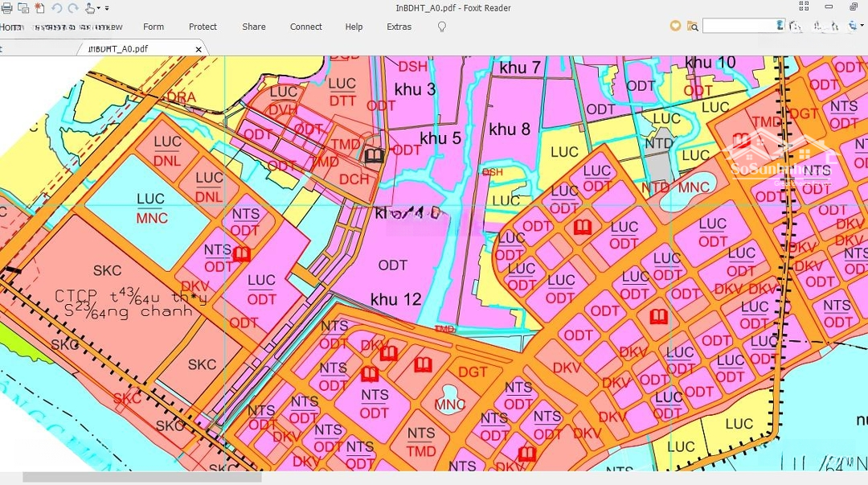
Task: Click the Redo arrow icon
Action: 73,8
